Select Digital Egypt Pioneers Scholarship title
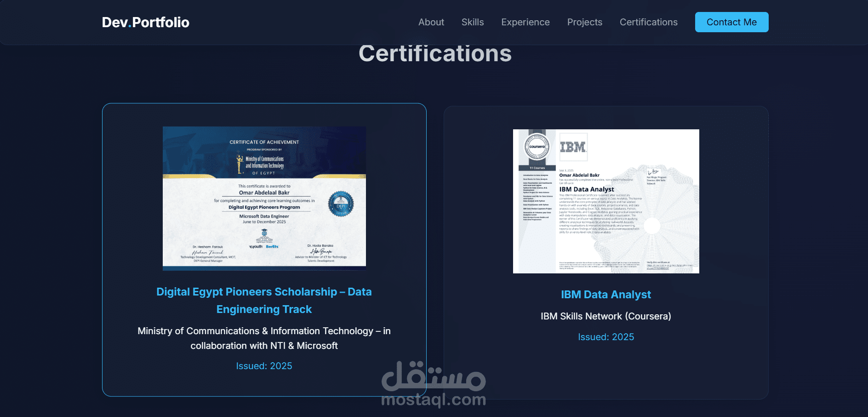This screenshot has height=417, width=868. click(x=264, y=301)
